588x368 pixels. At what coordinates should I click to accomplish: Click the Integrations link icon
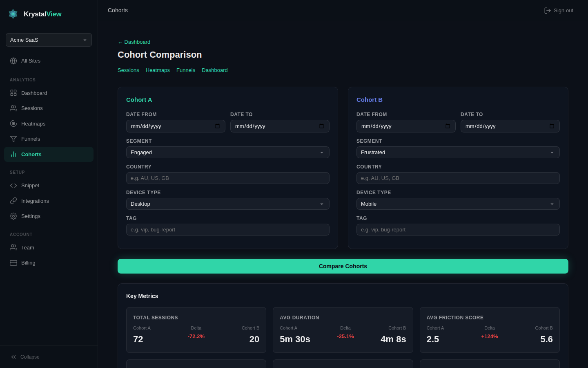(13, 201)
